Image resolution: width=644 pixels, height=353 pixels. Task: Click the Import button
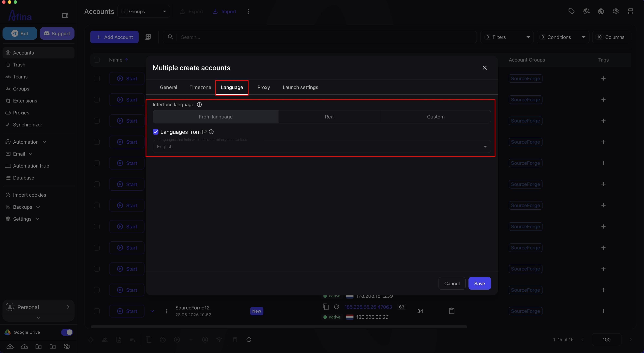coord(224,12)
